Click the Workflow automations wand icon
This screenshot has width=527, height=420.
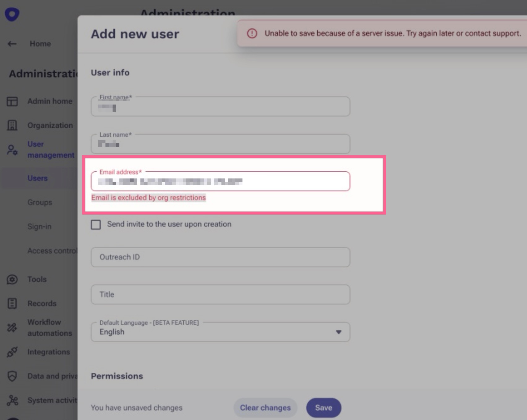[12, 328]
